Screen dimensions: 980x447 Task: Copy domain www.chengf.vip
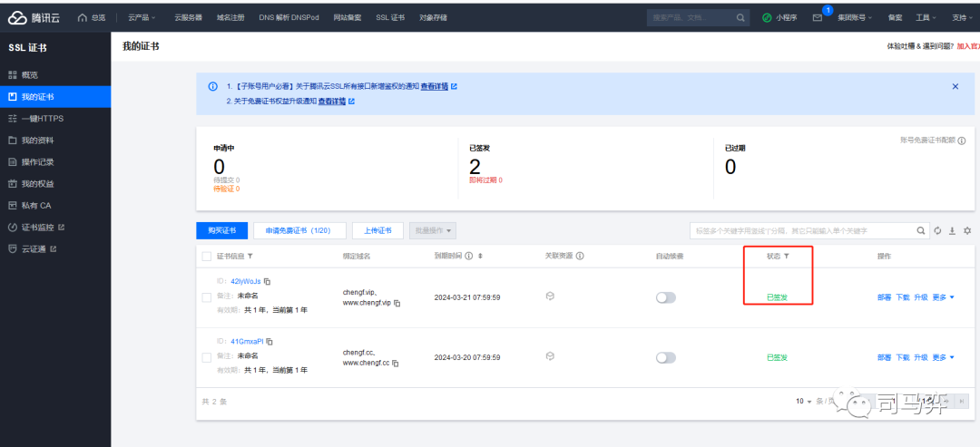click(x=397, y=303)
